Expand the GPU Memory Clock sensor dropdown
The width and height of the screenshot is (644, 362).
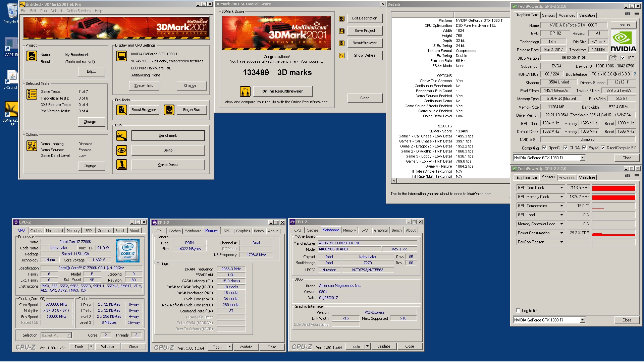coord(561,197)
